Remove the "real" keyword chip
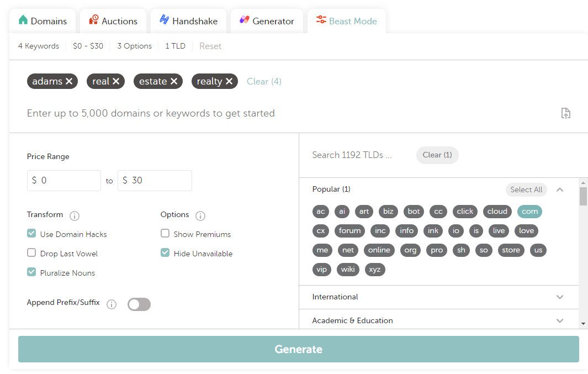 point(115,81)
